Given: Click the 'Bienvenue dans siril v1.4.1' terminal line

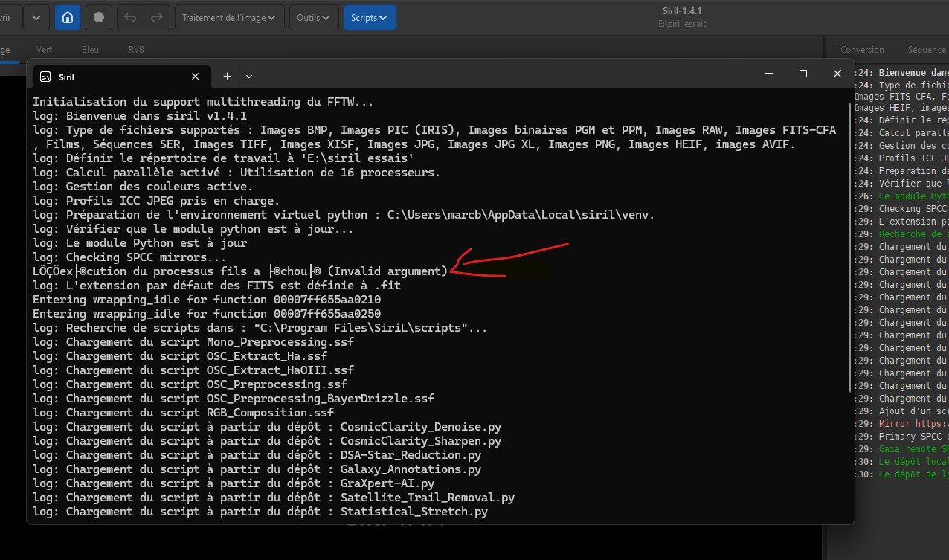Looking at the screenshot, I should 140,116.
